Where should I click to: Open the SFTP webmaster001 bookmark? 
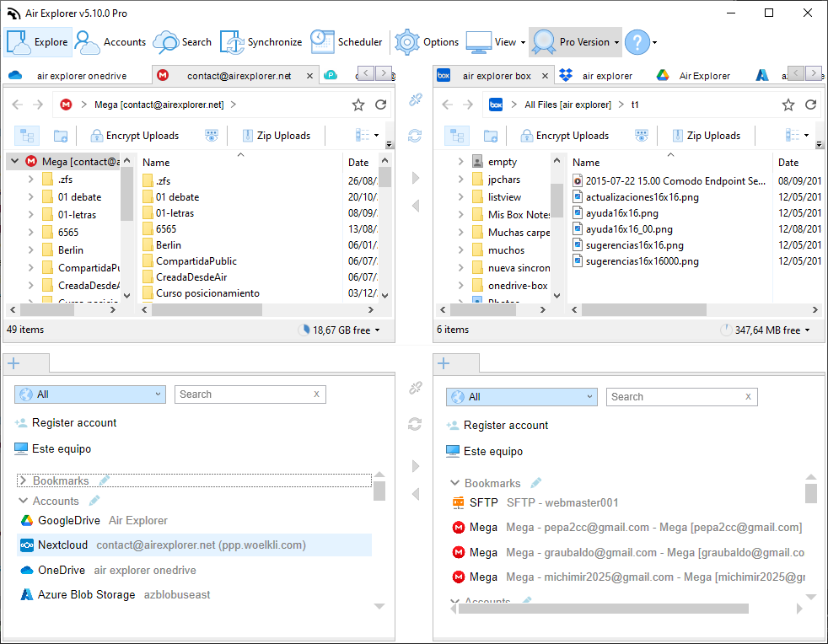click(535, 502)
